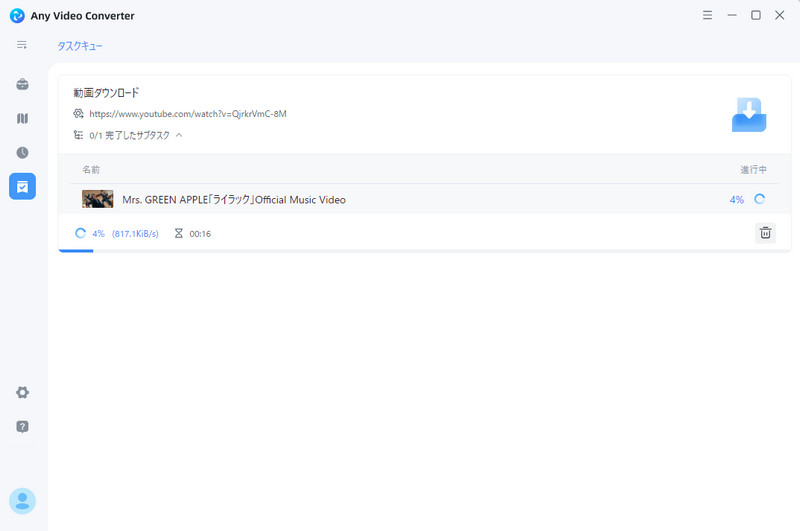Click the large download tray icon
The width and height of the screenshot is (800, 531).
[x=749, y=115]
